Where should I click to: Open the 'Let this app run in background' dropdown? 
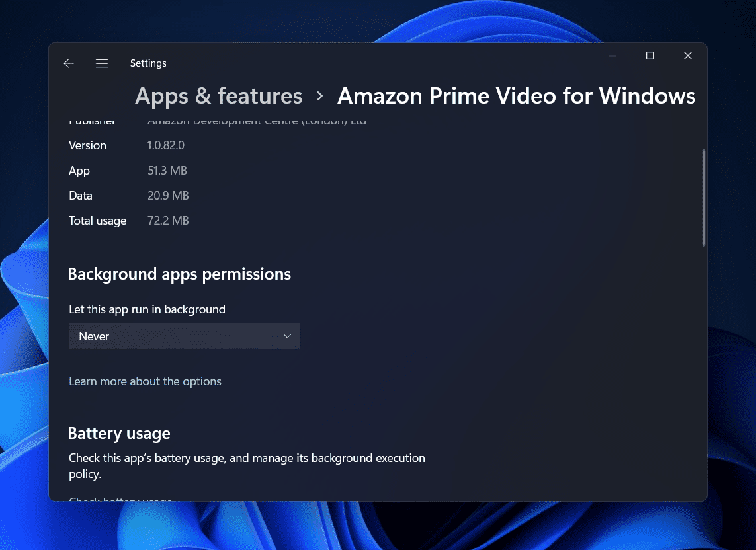[184, 336]
